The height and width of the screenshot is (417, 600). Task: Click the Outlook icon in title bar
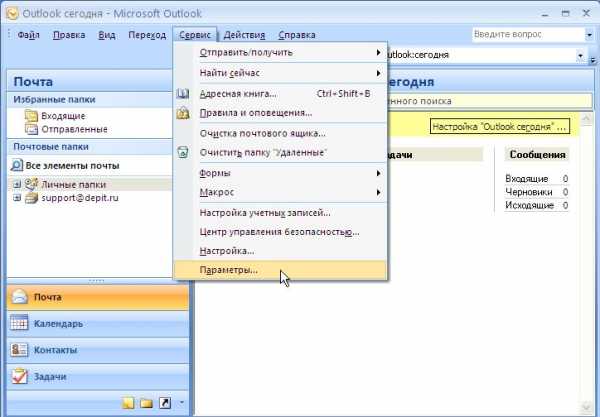click(13, 14)
